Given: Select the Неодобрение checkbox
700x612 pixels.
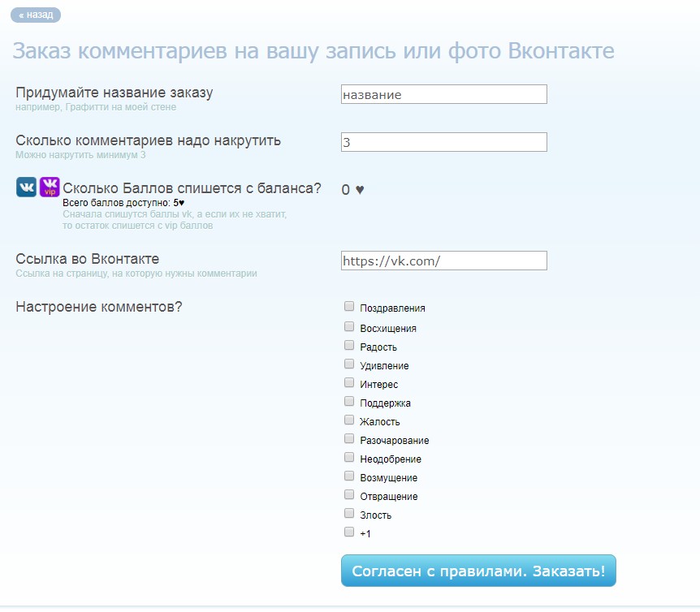Looking at the screenshot, I should [x=349, y=458].
